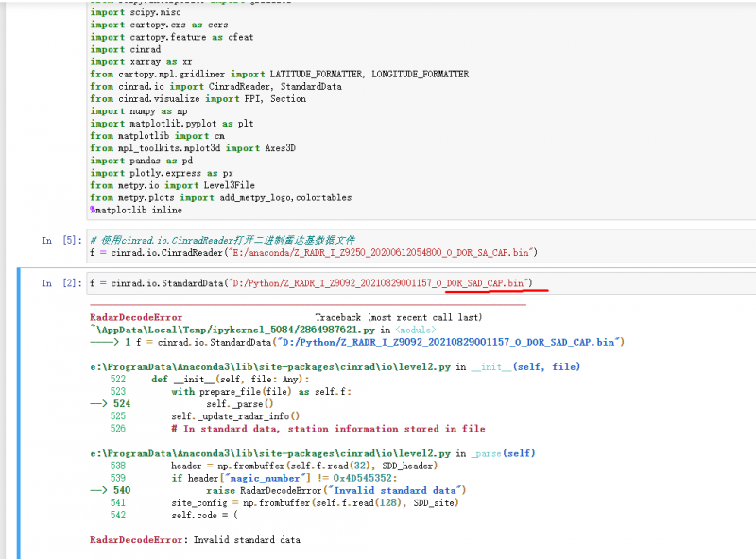Click the CinradReader code line in cell 5
The height and width of the screenshot is (559, 756).
pos(314,252)
